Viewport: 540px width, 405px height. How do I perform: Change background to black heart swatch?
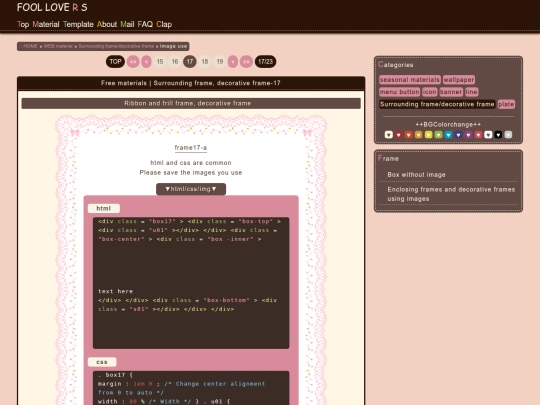498,135
